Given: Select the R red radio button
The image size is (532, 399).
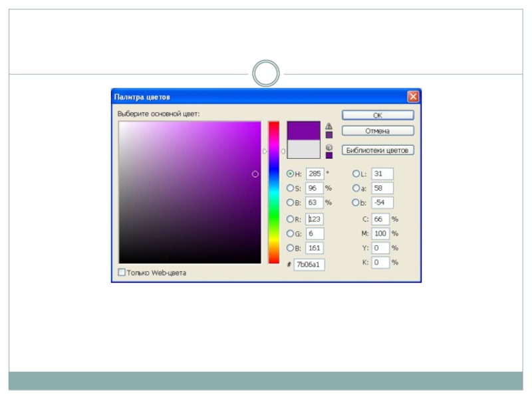Looking at the screenshot, I should (x=290, y=219).
